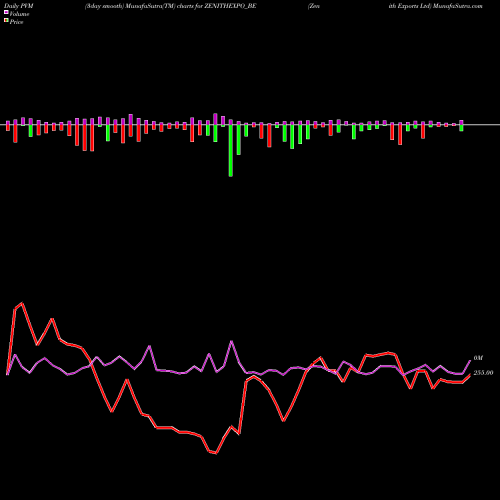Click the Volume legend color swatch
Screen dimensions: 500x500
6,12
